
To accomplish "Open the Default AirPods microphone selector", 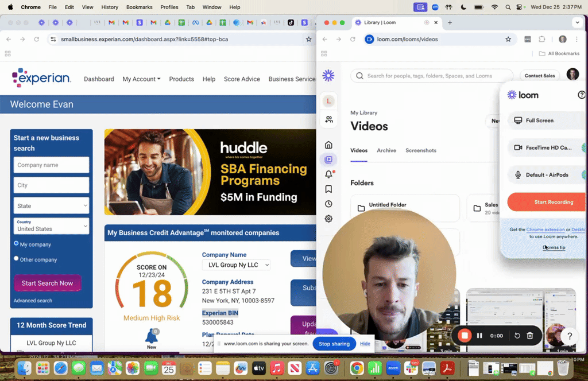I will (x=546, y=174).
